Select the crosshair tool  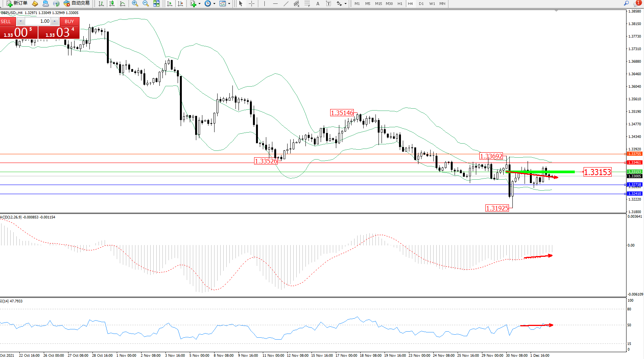(251, 3)
